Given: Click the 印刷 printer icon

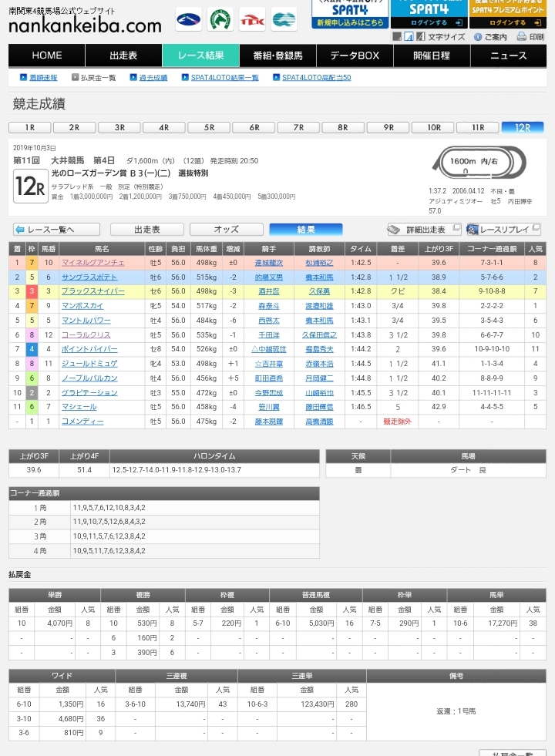Looking at the screenshot, I should click(x=530, y=37).
